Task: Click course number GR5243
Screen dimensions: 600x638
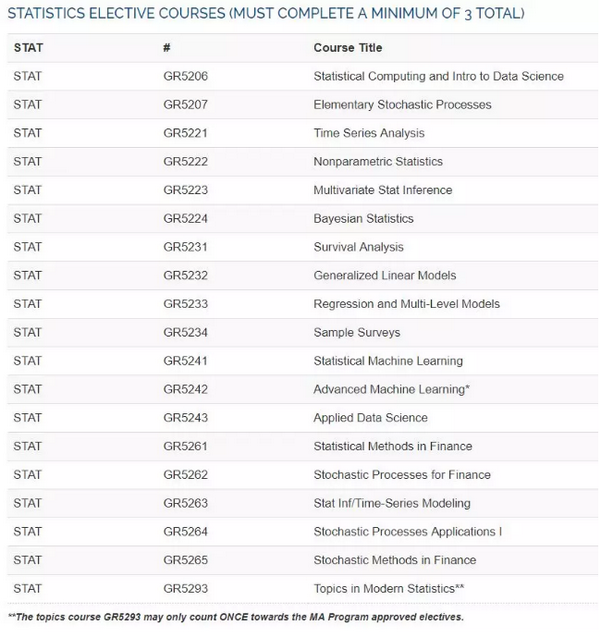Action: [x=185, y=418]
